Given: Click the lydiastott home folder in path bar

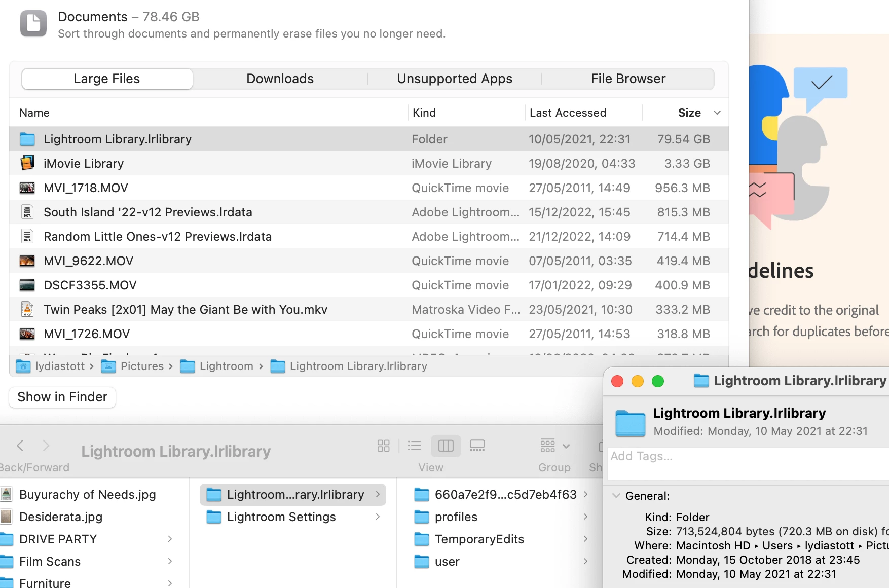Looking at the screenshot, I should pyautogui.click(x=51, y=366).
